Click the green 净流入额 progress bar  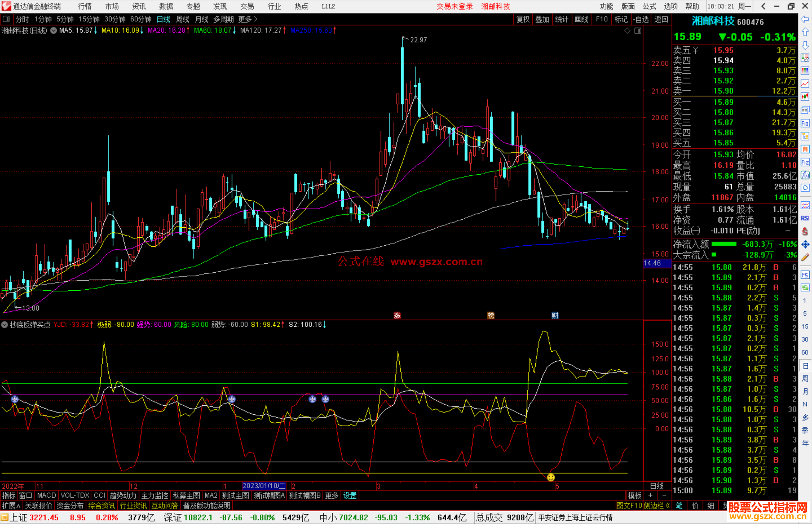tap(724, 244)
